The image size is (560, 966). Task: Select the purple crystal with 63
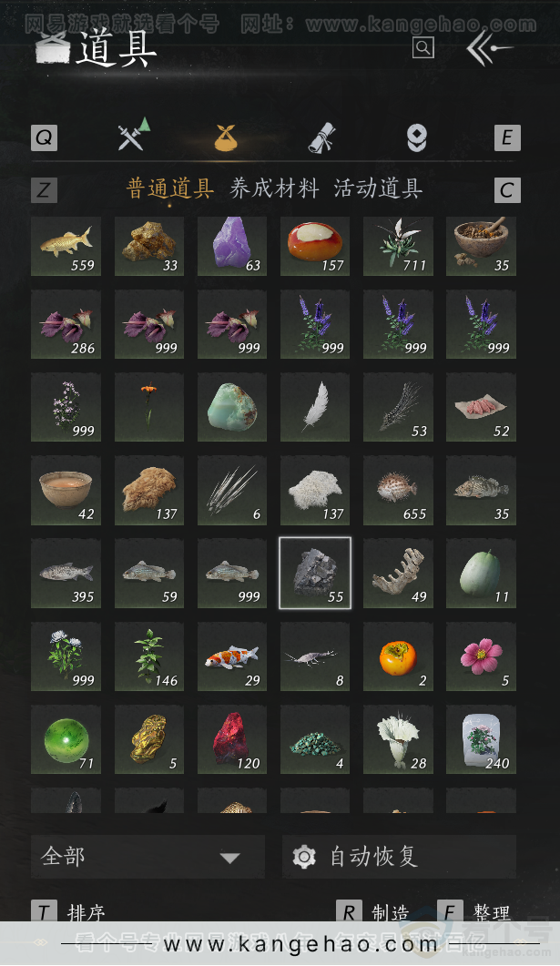tap(231, 245)
